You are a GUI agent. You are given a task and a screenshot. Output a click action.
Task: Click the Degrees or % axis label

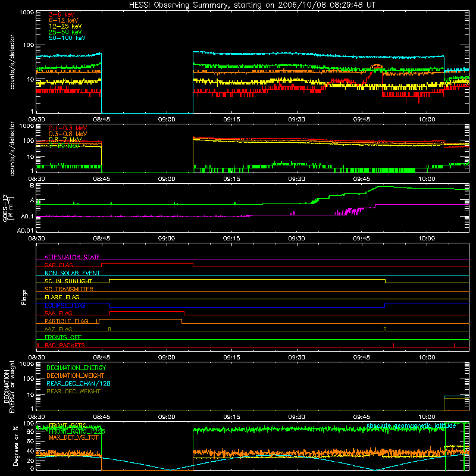[x=15, y=446]
